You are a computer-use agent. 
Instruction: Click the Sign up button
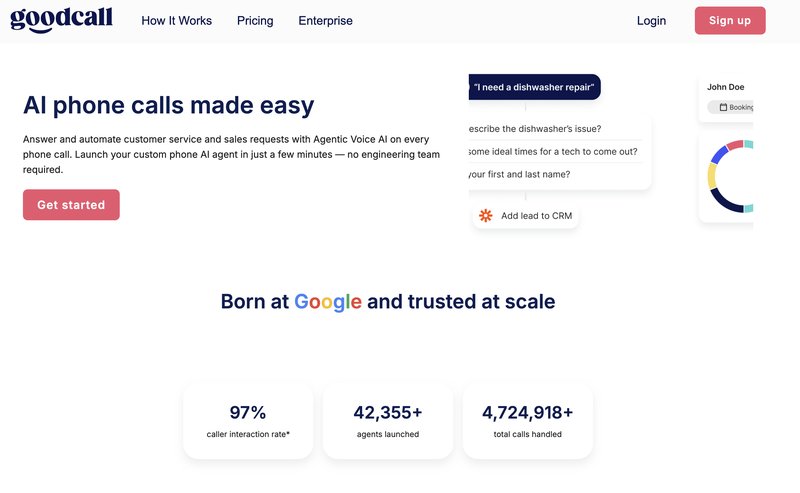coord(730,20)
